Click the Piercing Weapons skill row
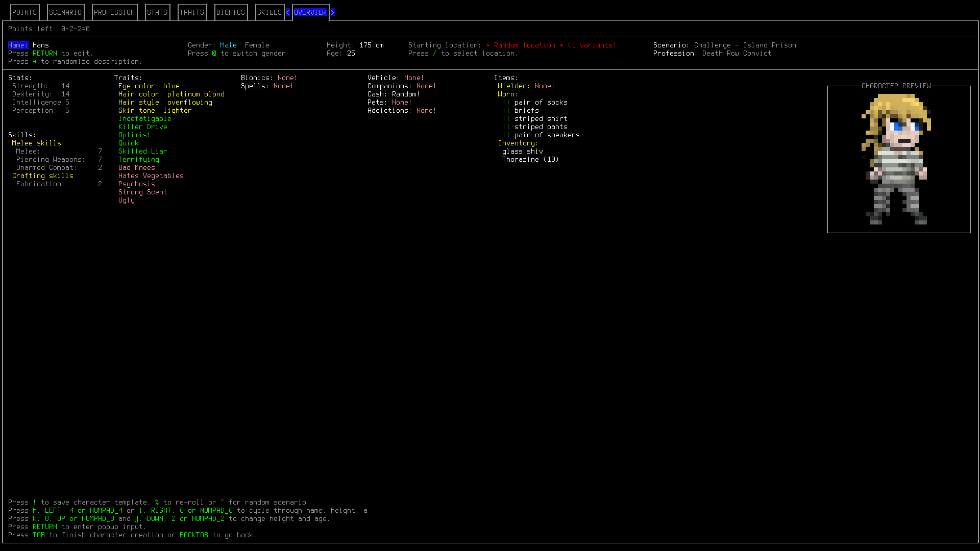The height and width of the screenshot is (551, 980). tap(59, 159)
